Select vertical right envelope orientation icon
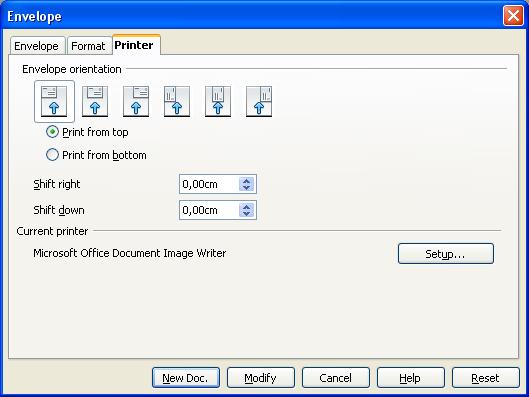This screenshot has height=397, width=529. (259, 101)
